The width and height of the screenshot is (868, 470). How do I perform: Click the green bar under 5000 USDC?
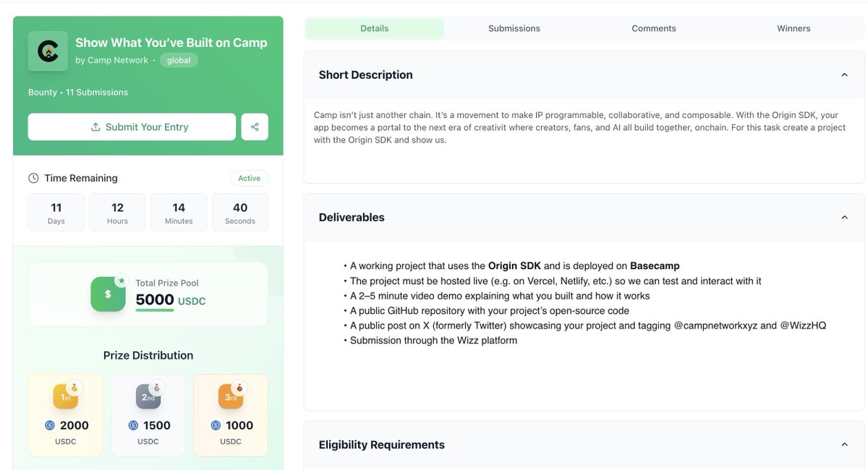pos(155,310)
